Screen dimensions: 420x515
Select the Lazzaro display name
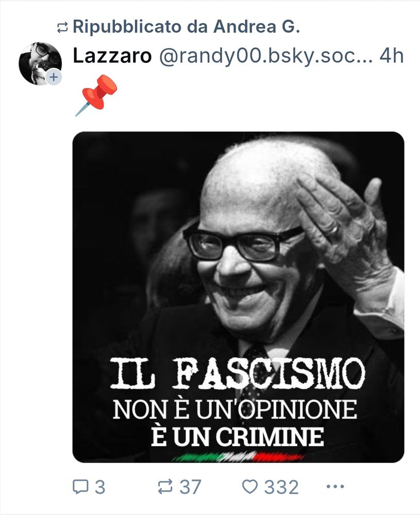tap(112, 56)
